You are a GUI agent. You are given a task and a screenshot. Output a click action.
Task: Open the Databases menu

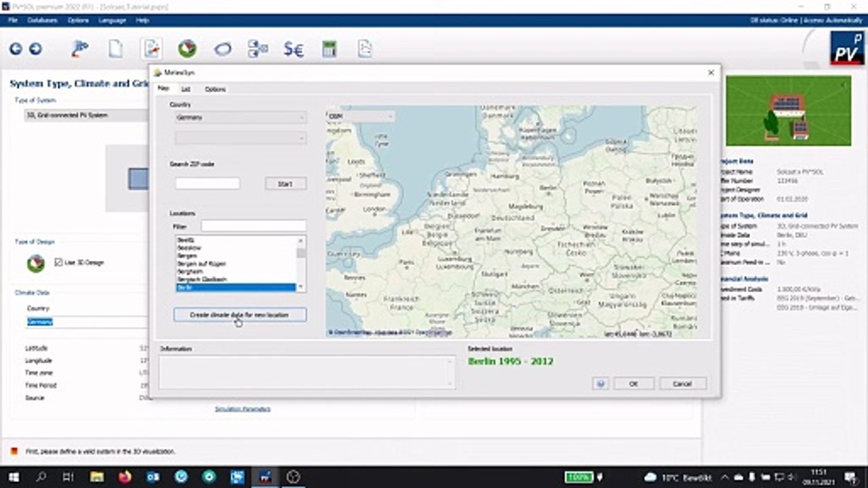coord(42,20)
